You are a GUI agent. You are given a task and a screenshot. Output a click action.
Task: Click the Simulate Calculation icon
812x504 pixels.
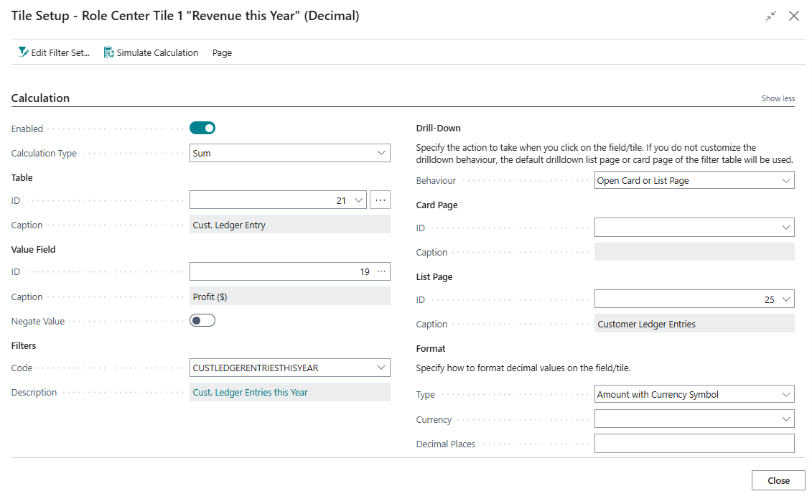pyautogui.click(x=109, y=52)
